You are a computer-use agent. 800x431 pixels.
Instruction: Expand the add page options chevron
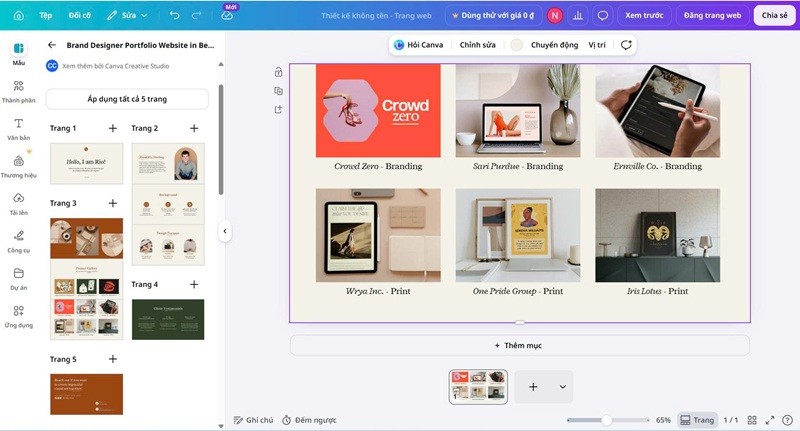point(562,387)
